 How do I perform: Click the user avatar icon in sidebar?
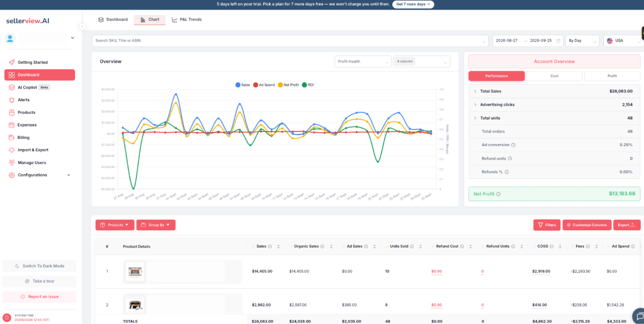pyautogui.click(x=10, y=38)
